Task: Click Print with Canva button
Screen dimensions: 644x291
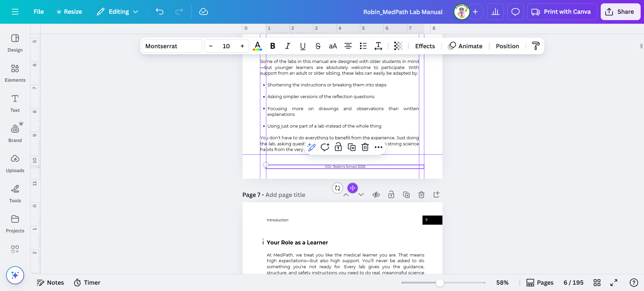Action: click(x=562, y=12)
